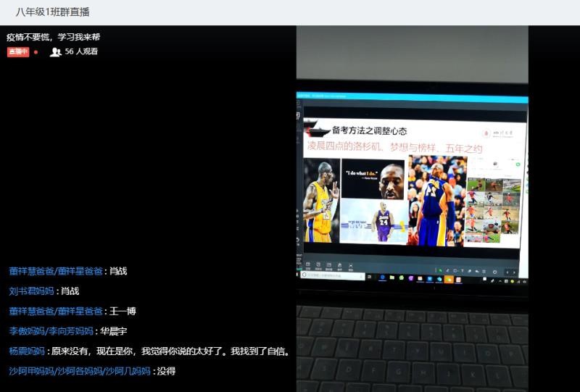The width and height of the screenshot is (580, 392).
Task: Click the red recording dot indicator
Action: (x=36, y=52)
